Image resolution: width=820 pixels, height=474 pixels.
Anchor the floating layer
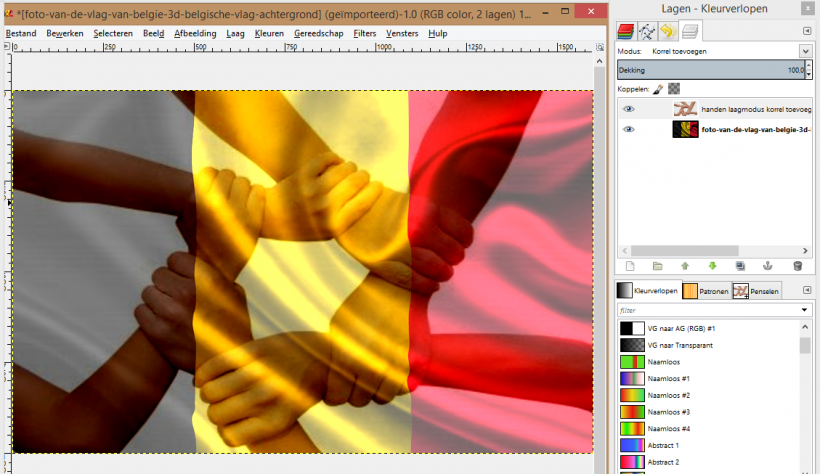(768, 266)
